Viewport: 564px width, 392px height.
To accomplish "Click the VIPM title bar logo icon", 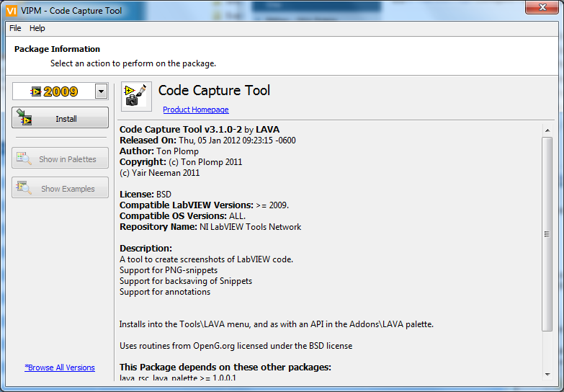I will pos(11,11).
